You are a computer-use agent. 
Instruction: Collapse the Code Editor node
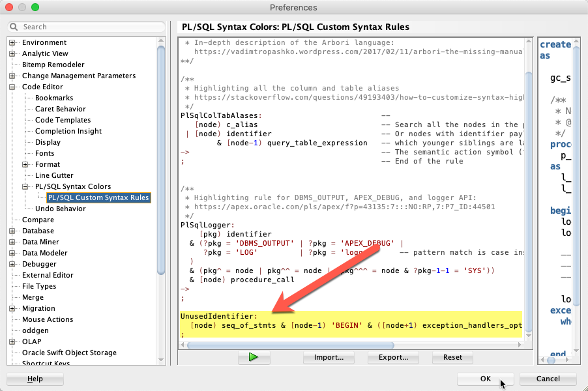click(x=10, y=87)
